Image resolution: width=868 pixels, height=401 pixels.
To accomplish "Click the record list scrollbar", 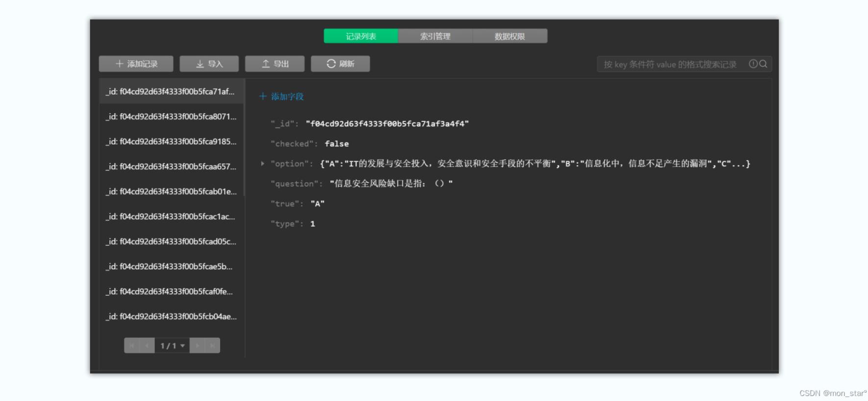I will pos(244,138).
